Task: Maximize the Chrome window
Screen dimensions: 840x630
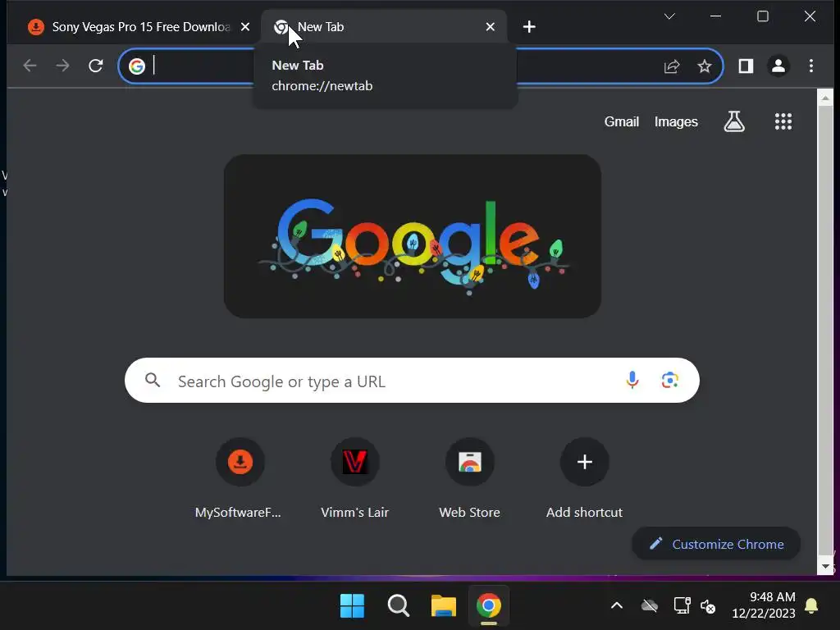Action: (x=763, y=16)
